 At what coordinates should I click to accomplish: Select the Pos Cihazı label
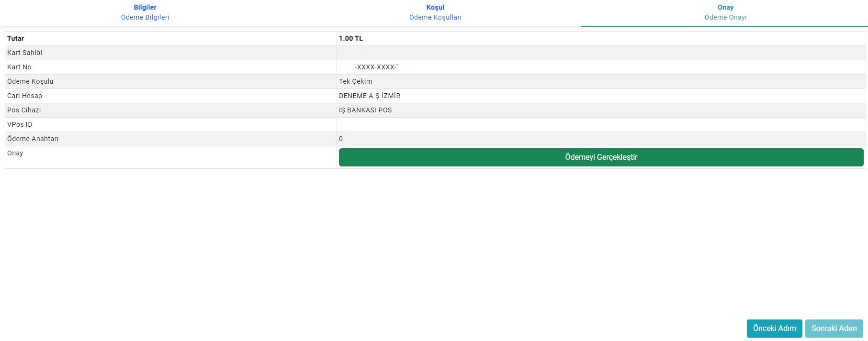[x=24, y=110]
